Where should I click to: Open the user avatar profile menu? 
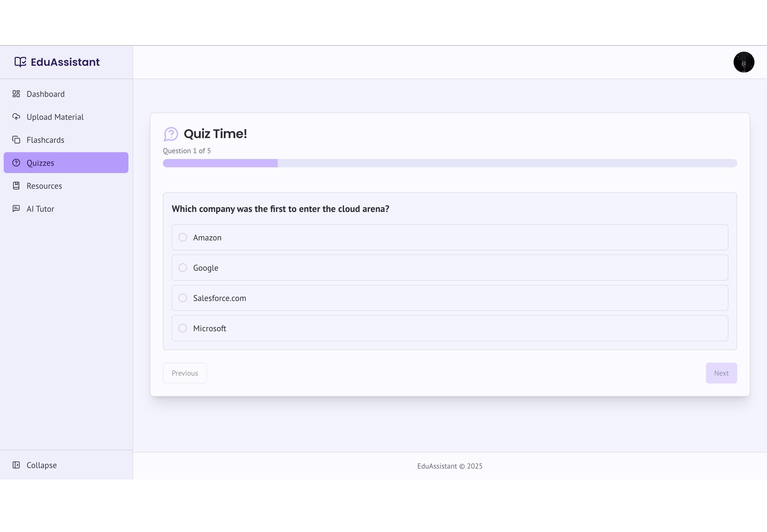[x=744, y=62]
